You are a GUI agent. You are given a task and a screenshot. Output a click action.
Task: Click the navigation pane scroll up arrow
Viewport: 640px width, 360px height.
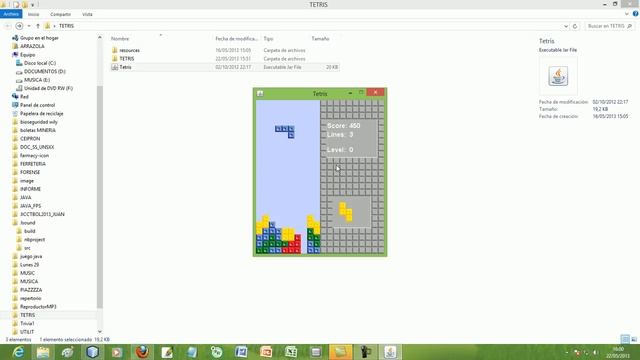tap(100, 38)
